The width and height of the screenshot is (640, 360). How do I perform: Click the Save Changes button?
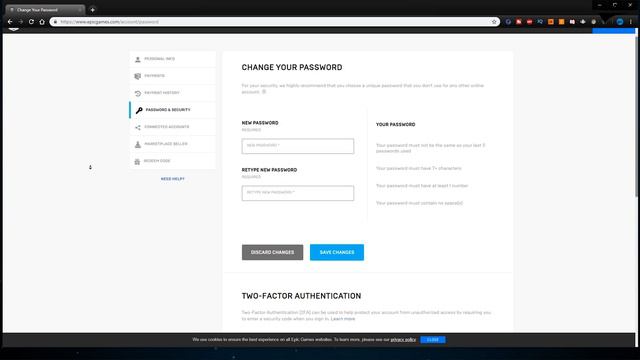337,252
